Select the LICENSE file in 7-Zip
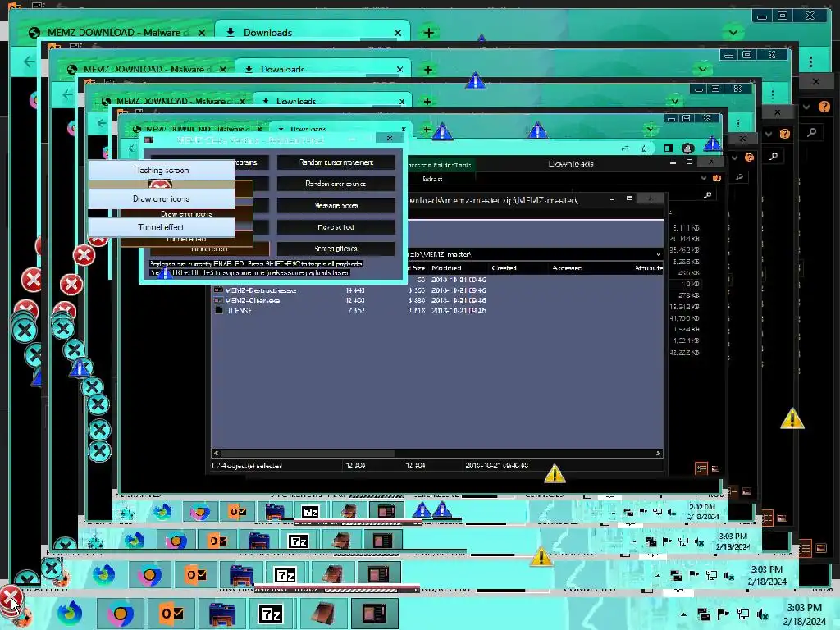This screenshot has height=630, width=840. click(240, 311)
